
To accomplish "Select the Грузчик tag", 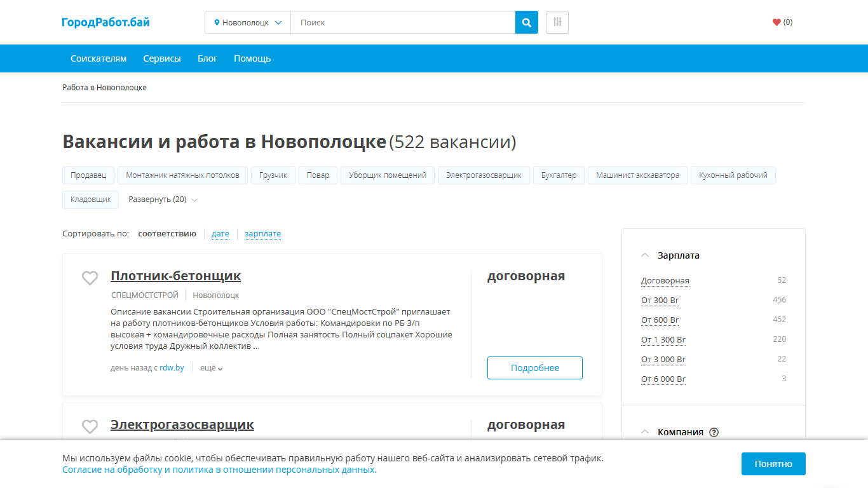I will (x=273, y=175).
